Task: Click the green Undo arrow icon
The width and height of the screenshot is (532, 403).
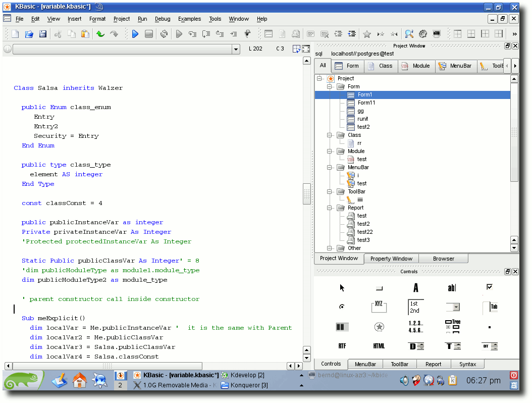Action: click(100, 34)
